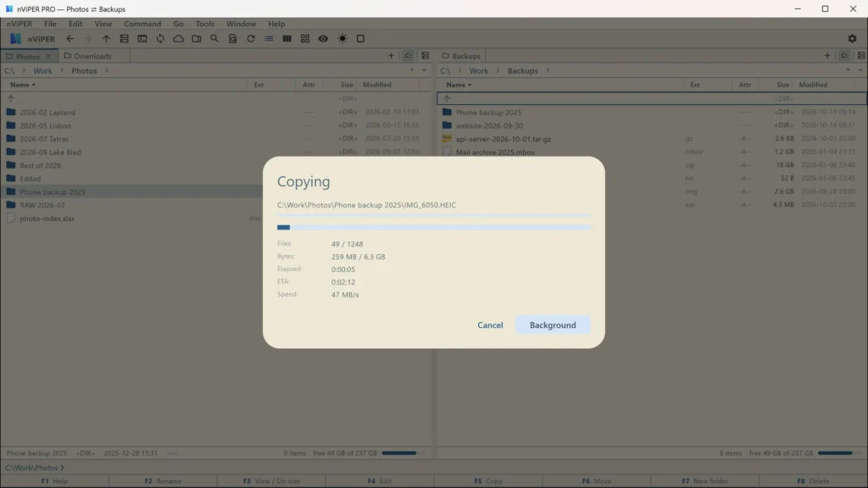Open the Tools menu
Screen dimensions: 868x488
pos(205,24)
